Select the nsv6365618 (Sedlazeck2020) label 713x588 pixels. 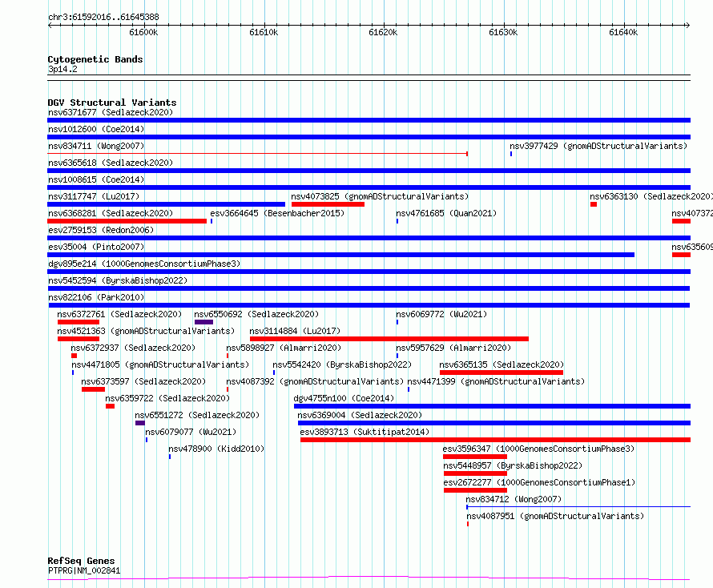(111, 163)
